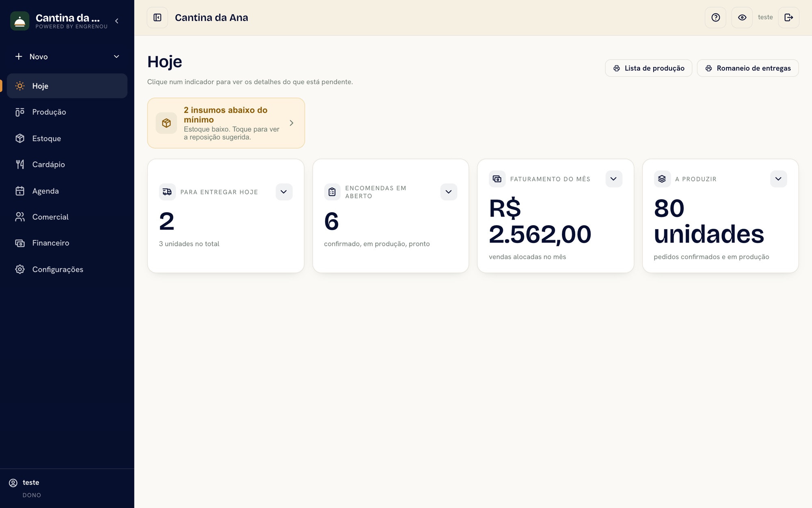The image size is (812, 508).
Task: Click the plus icon next to Novo
Action: (x=19, y=56)
